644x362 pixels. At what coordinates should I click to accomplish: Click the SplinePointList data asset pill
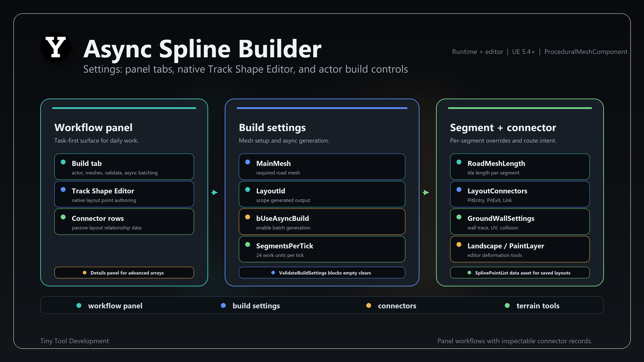[520, 273]
